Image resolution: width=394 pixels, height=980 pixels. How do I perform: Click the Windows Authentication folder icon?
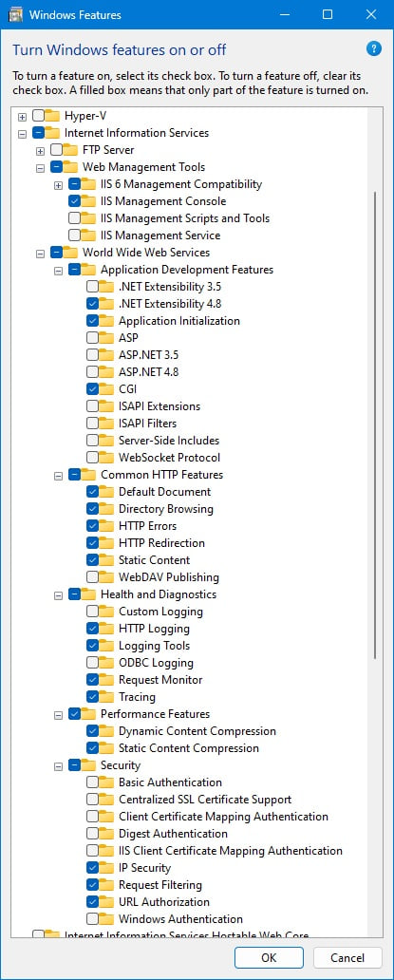point(106,919)
